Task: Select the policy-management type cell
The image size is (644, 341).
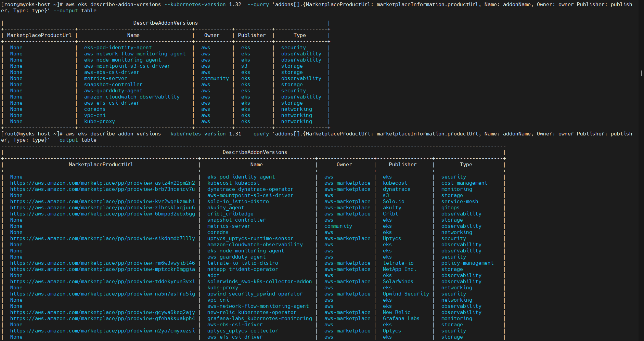Action: point(467,263)
